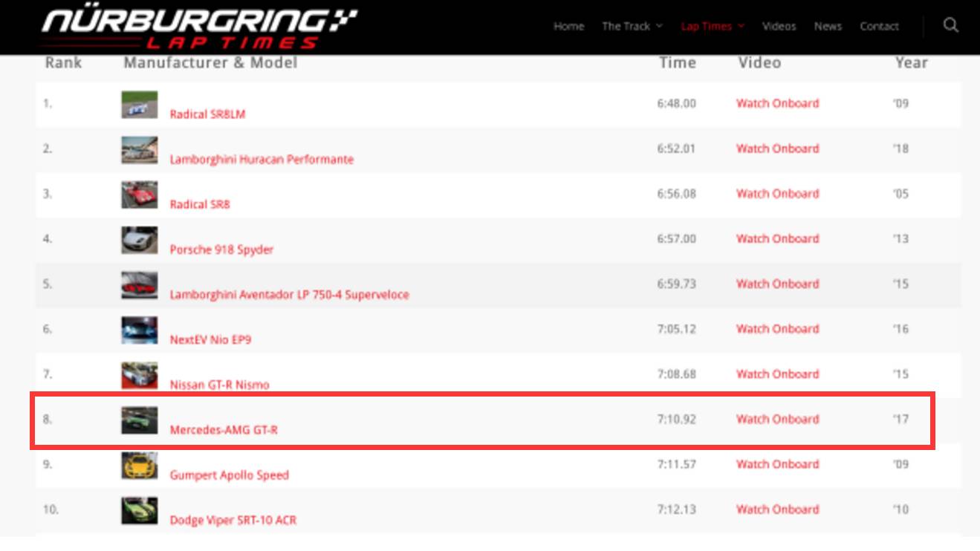
Task: Open the Gumpert Apollo Speed link
Action: [229, 475]
